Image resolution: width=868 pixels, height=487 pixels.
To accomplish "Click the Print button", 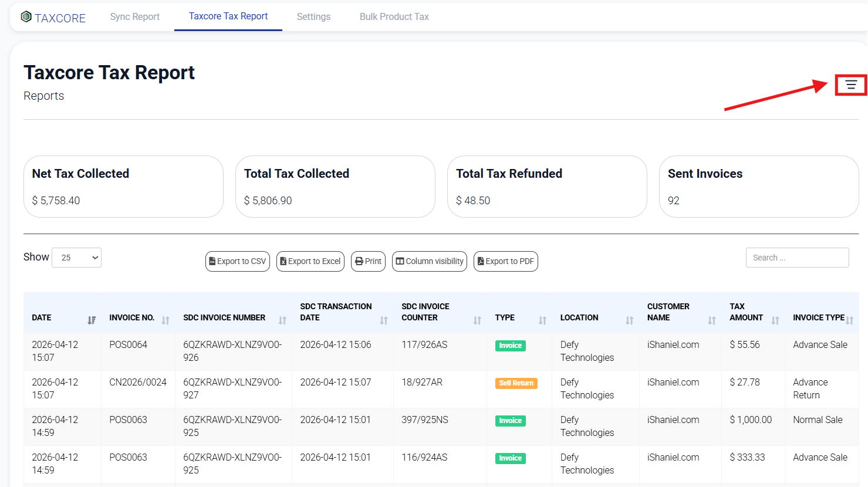I will pos(368,261).
